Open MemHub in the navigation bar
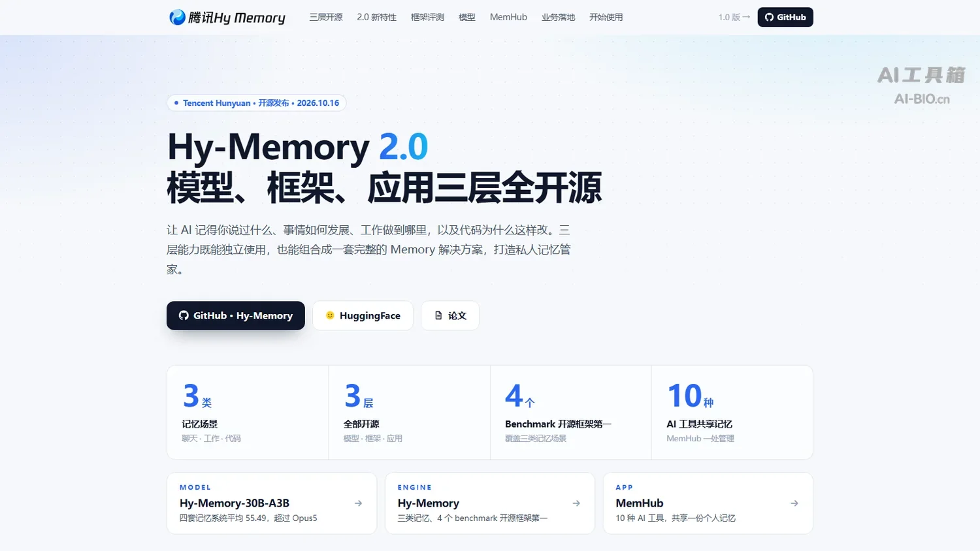The height and width of the screenshot is (551, 980). [x=508, y=17]
